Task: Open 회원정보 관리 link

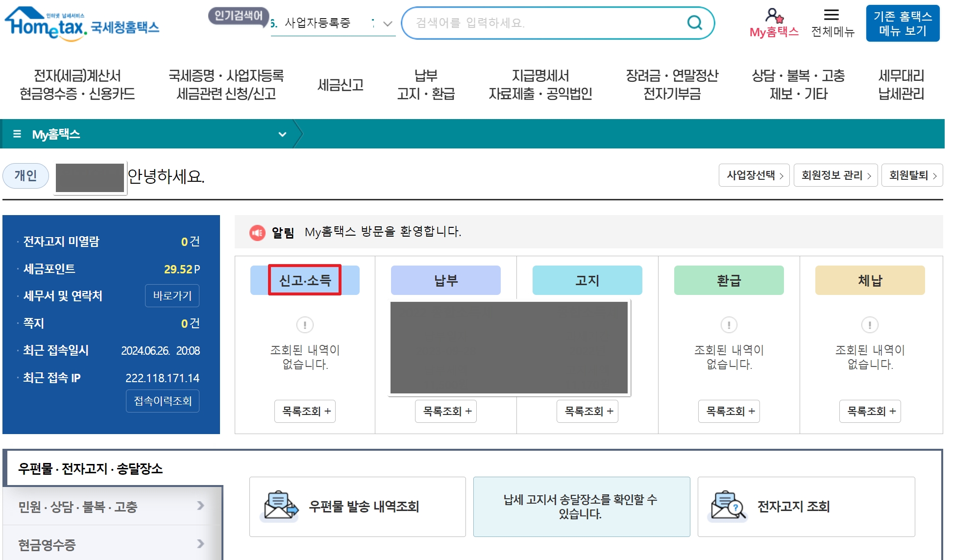Action: [835, 175]
